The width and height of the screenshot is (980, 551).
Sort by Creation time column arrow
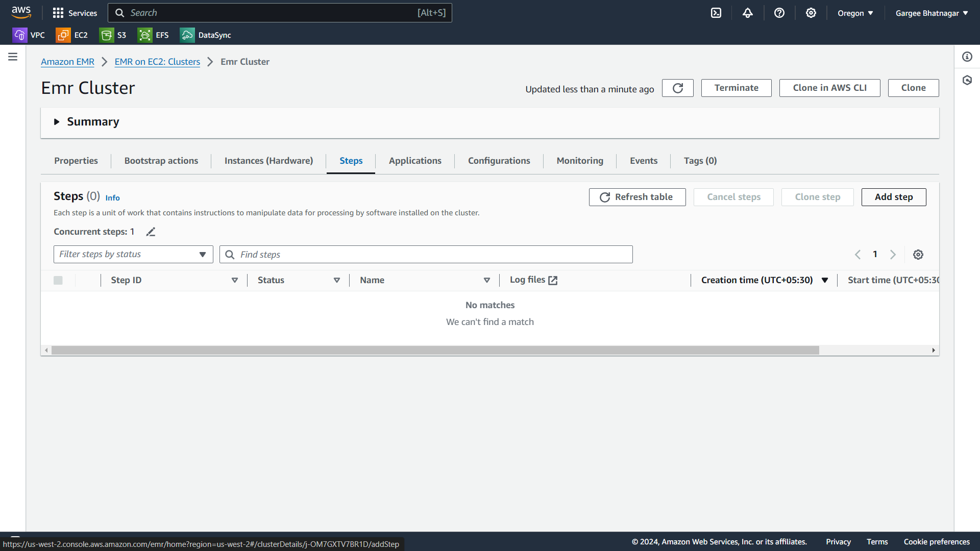point(824,280)
